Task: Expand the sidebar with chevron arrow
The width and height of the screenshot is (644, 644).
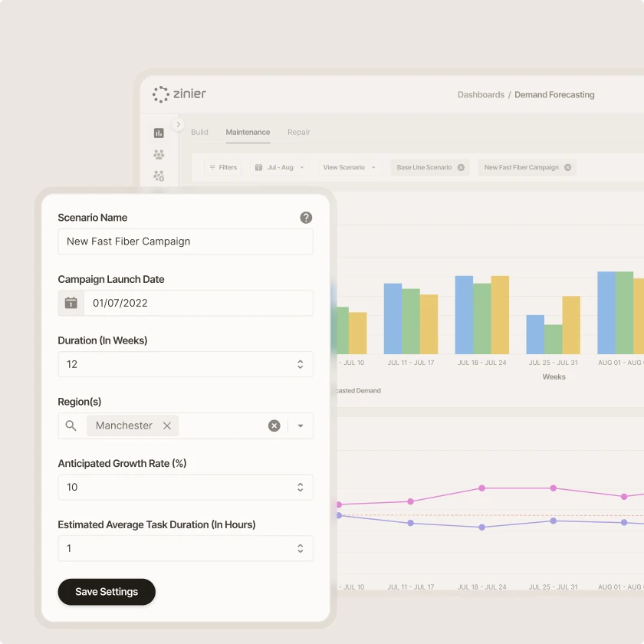Action: tap(178, 124)
